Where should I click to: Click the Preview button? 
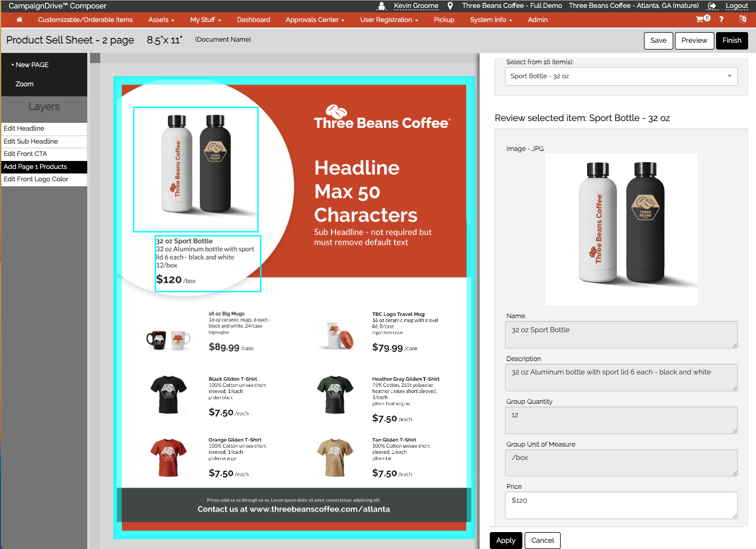[694, 41]
